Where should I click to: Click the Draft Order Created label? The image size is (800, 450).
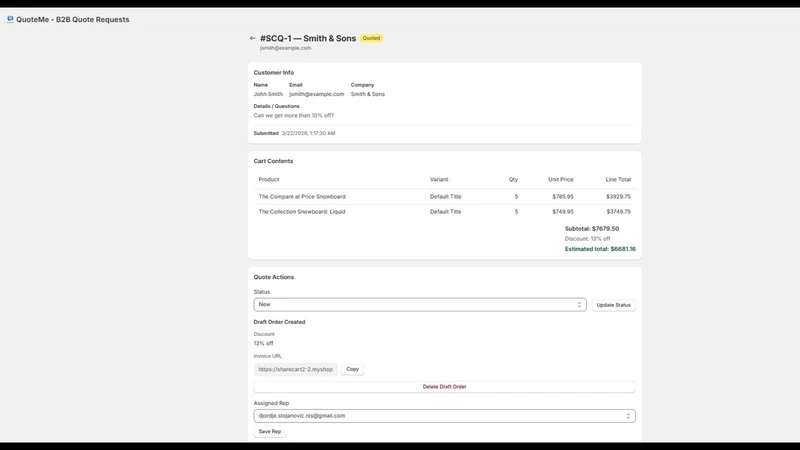click(279, 322)
